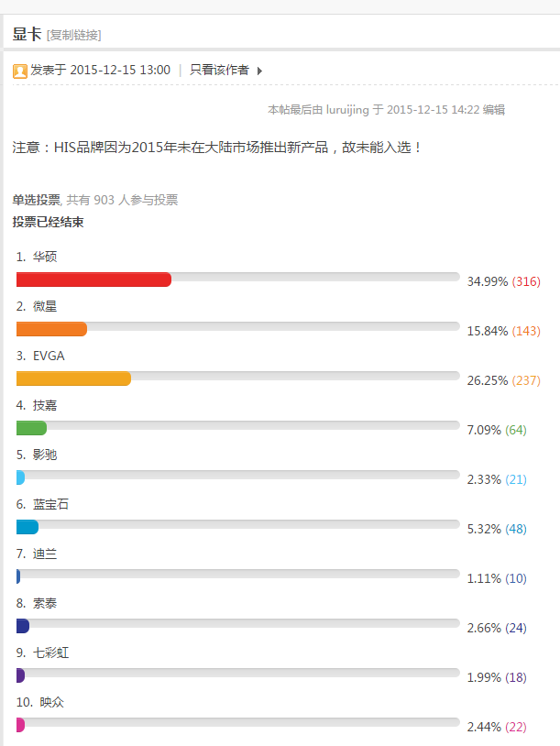Click the 单选投票 poll heading
The width and height of the screenshot is (560, 746).
pyautogui.click(x=37, y=200)
